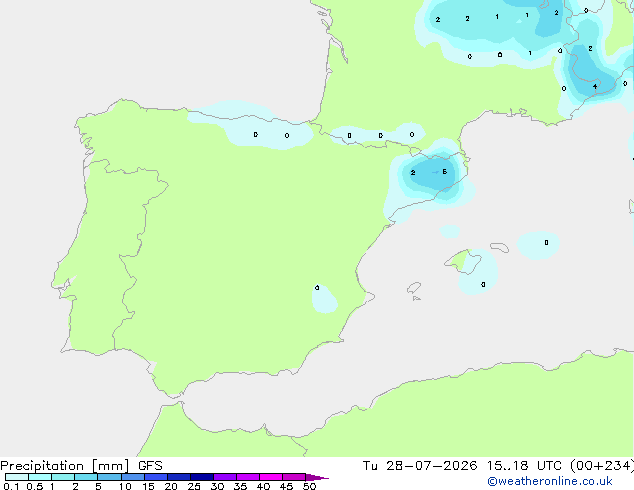Pick the 10–15 mm blue legend swatch
634x490 pixels.
[x=133, y=477]
